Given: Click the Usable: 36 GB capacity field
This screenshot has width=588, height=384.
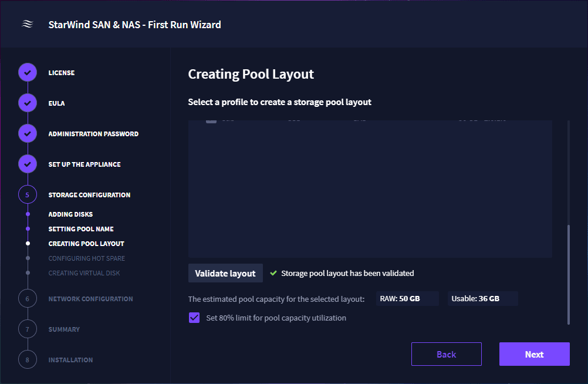Looking at the screenshot, I should pos(482,299).
